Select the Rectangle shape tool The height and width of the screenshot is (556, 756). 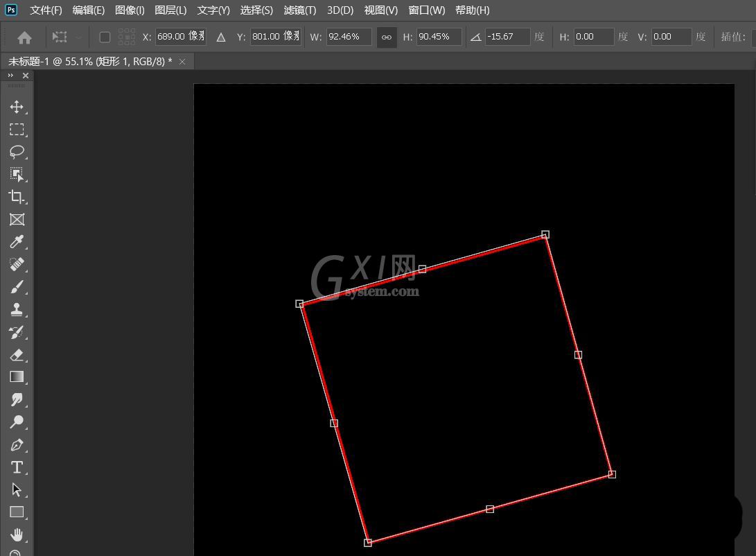point(17,512)
